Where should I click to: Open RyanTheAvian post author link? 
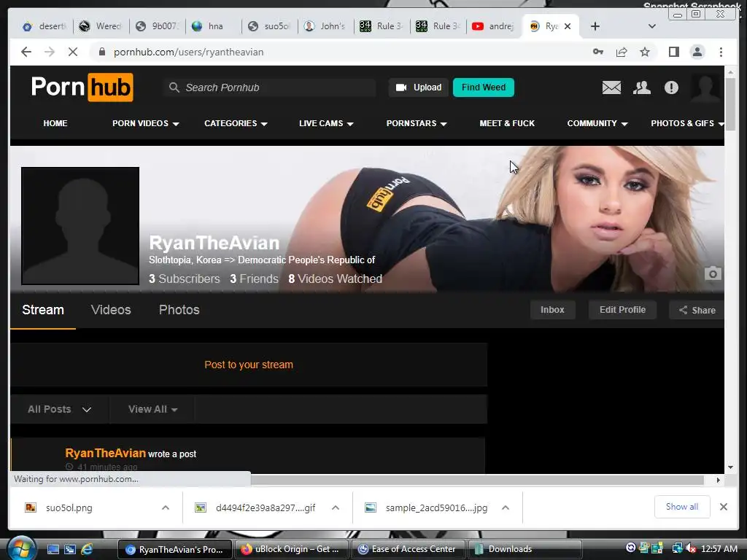point(105,453)
